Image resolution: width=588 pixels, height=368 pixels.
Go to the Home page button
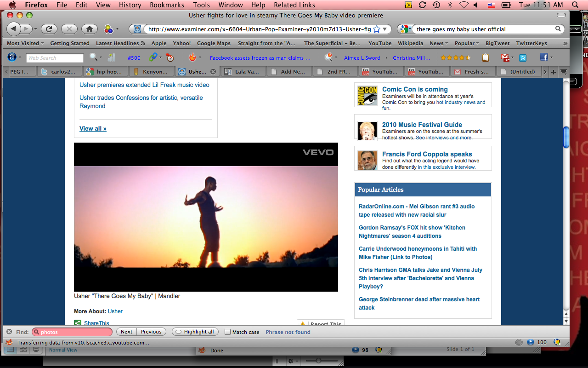tap(89, 29)
